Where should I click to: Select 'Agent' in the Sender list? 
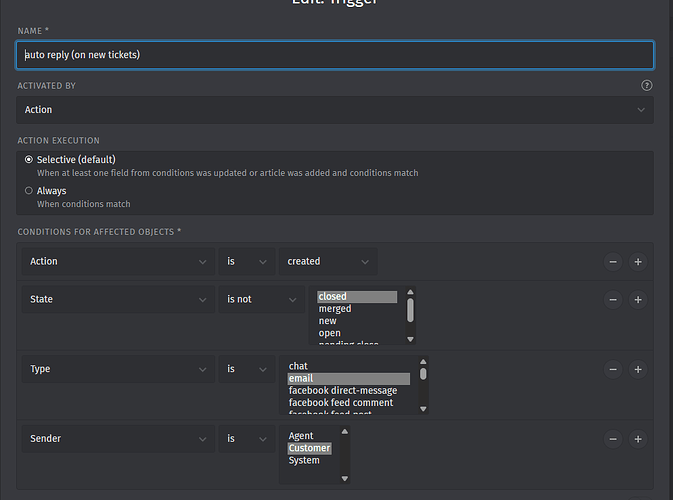click(x=309, y=436)
